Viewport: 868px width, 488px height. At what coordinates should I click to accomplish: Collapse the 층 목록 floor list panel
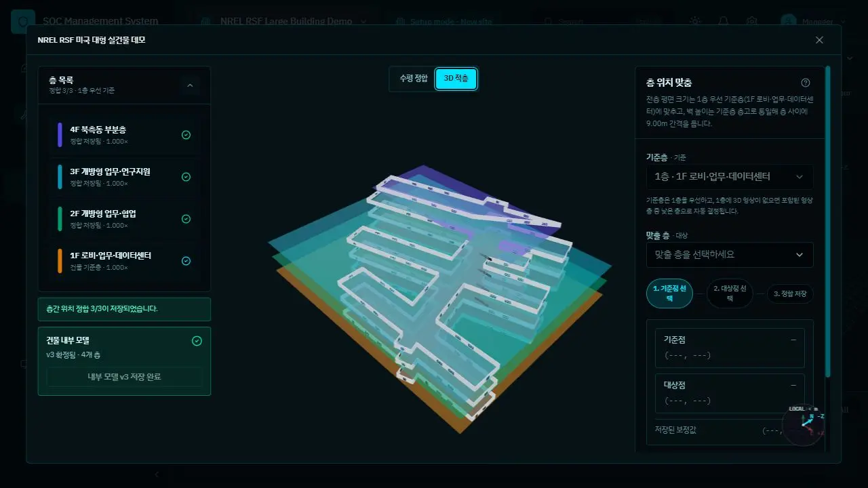190,85
